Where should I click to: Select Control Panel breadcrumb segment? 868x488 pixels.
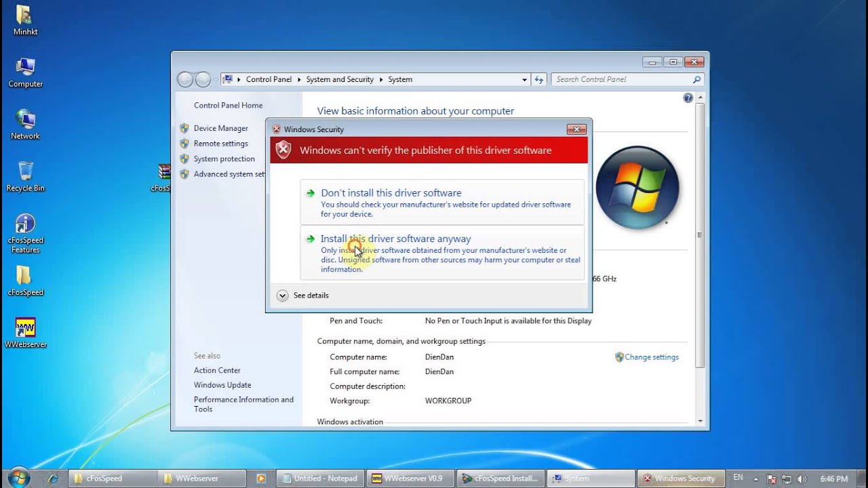click(x=269, y=79)
